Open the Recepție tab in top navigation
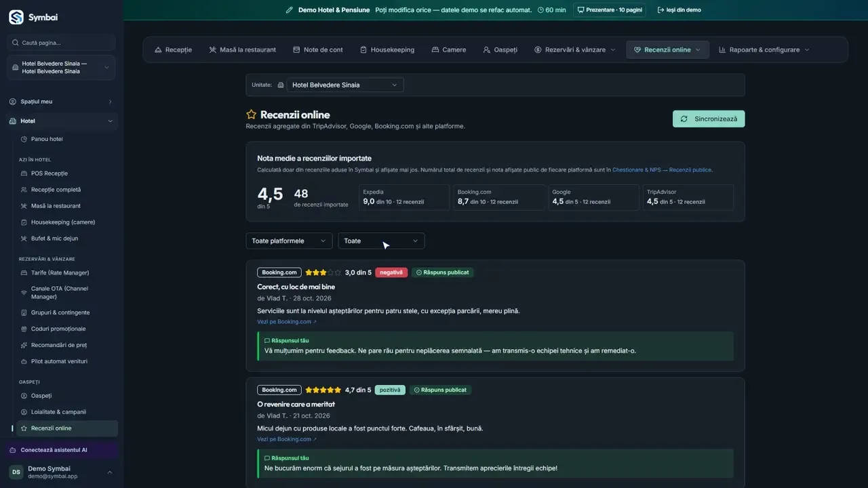This screenshot has height=488, width=868. 174,49
